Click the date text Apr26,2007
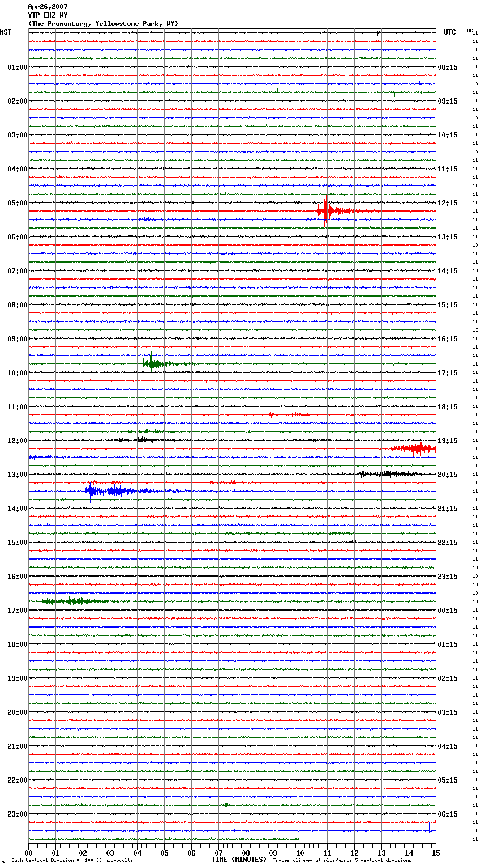 (48, 7)
